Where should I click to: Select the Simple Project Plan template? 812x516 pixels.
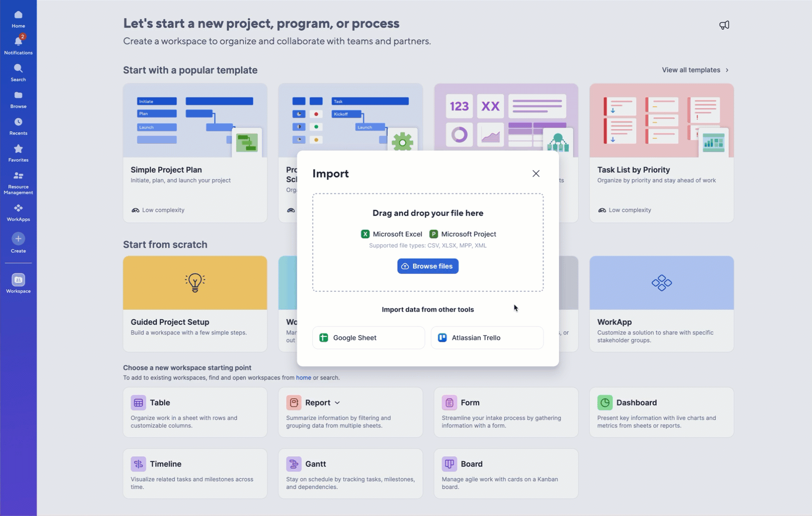pyautogui.click(x=195, y=152)
